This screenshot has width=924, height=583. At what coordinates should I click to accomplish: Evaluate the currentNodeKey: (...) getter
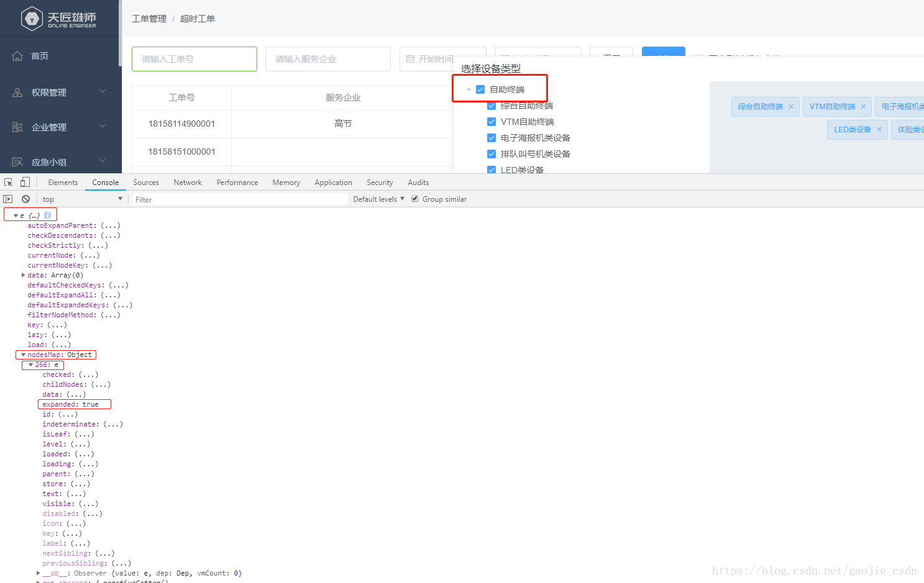(x=70, y=265)
